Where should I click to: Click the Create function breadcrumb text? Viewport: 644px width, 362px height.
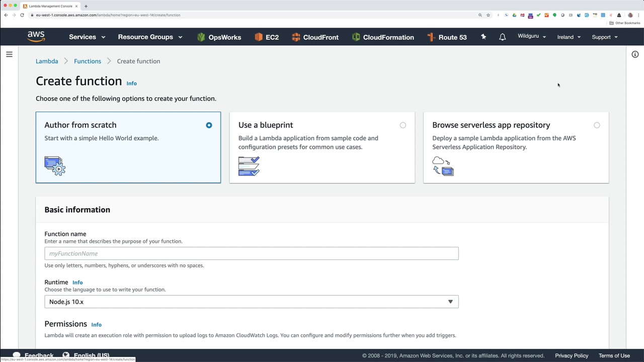click(x=138, y=61)
